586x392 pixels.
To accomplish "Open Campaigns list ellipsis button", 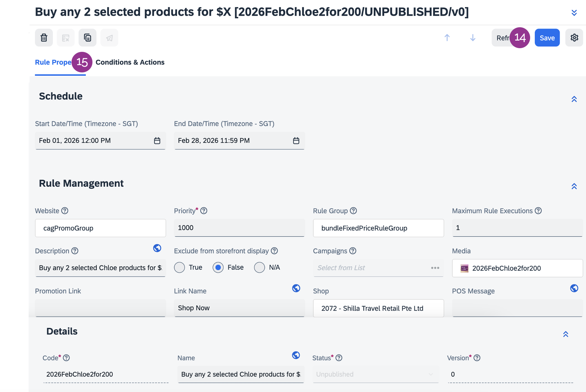I will tap(435, 268).
